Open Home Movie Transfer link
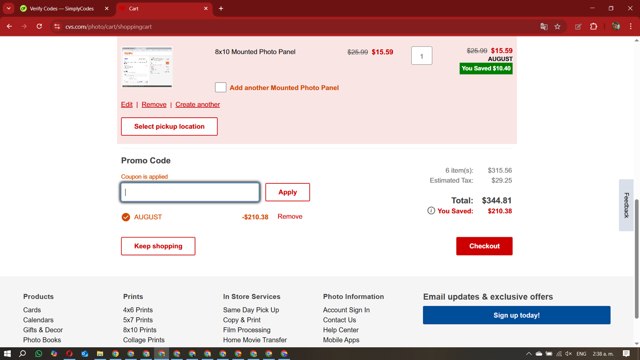This screenshot has height=360, width=640. [x=255, y=340]
